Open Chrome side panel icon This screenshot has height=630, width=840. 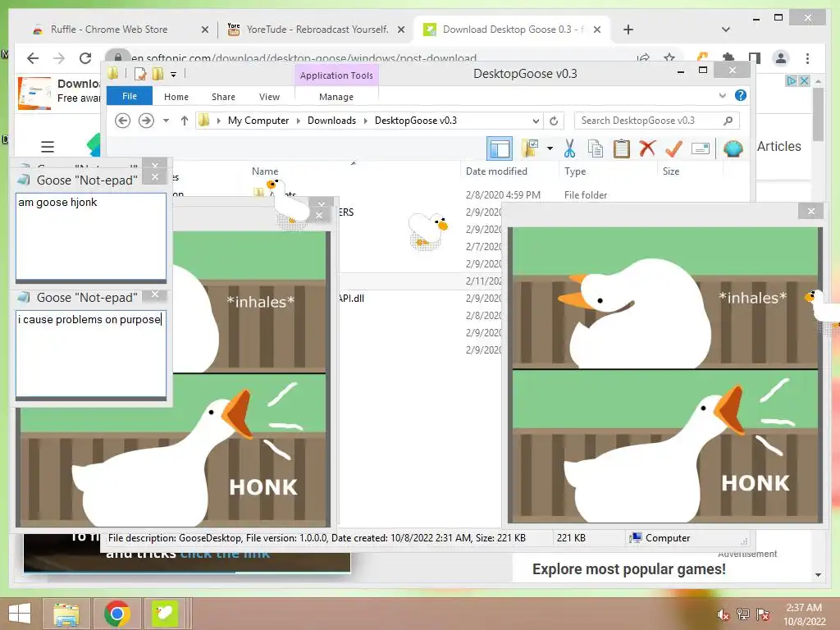coord(755,58)
